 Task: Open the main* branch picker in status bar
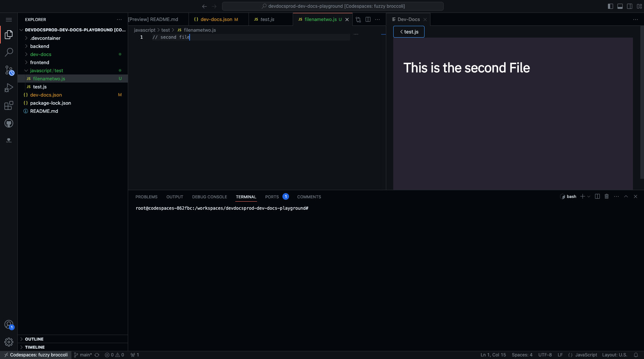tap(84, 355)
